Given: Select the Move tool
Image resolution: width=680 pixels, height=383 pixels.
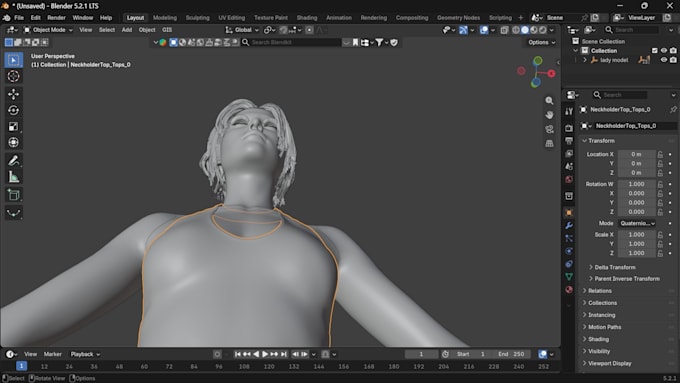Looking at the screenshot, I should tap(13, 94).
